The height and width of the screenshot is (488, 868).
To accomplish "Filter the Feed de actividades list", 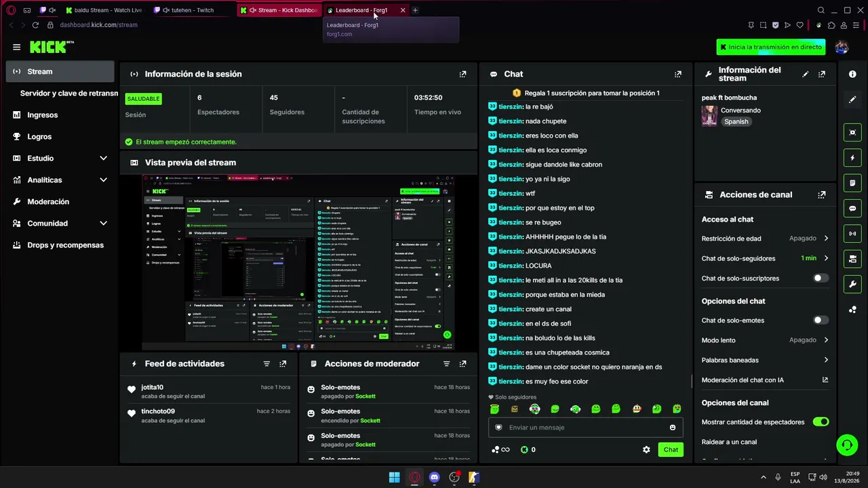I will pos(267,364).
